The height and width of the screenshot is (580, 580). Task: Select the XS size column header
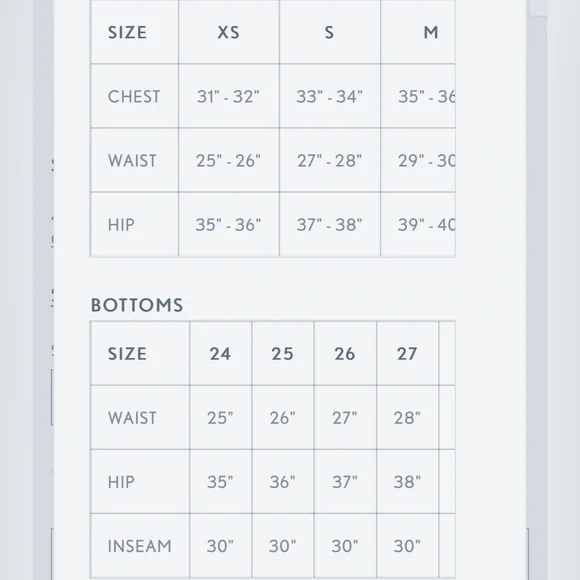pyautogui.click(x=228, y=33)
